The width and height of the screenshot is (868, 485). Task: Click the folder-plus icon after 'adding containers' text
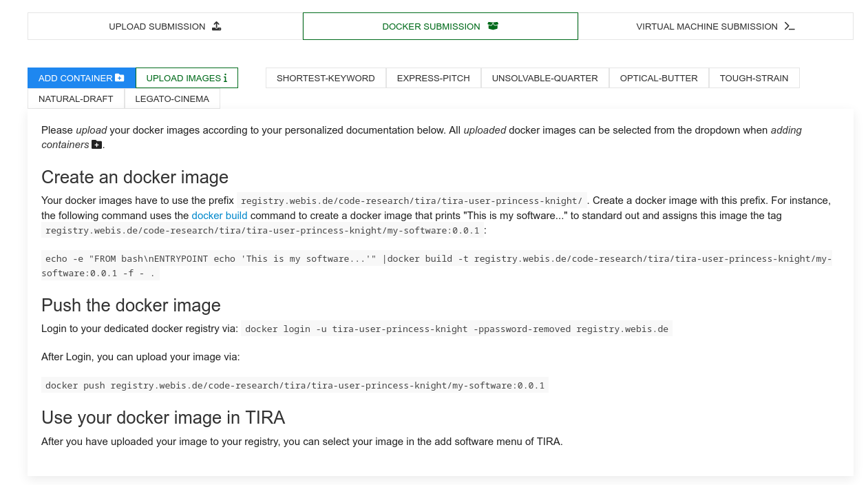point(96,145)
